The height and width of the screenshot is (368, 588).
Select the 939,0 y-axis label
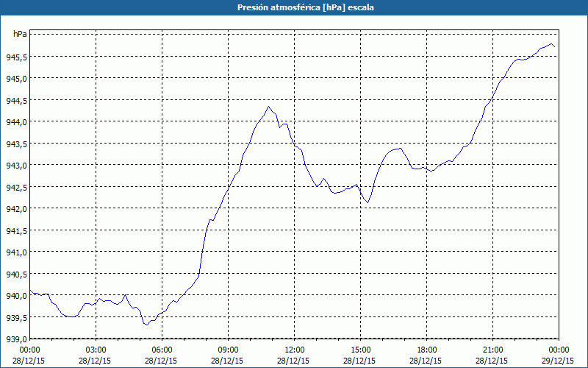(x=15, y=339)
